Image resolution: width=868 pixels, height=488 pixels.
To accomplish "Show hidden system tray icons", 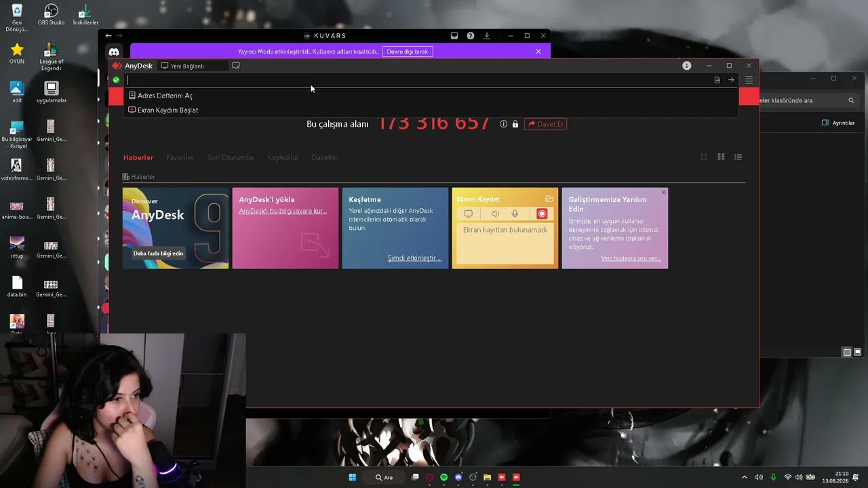I will (x=745, y=477).
